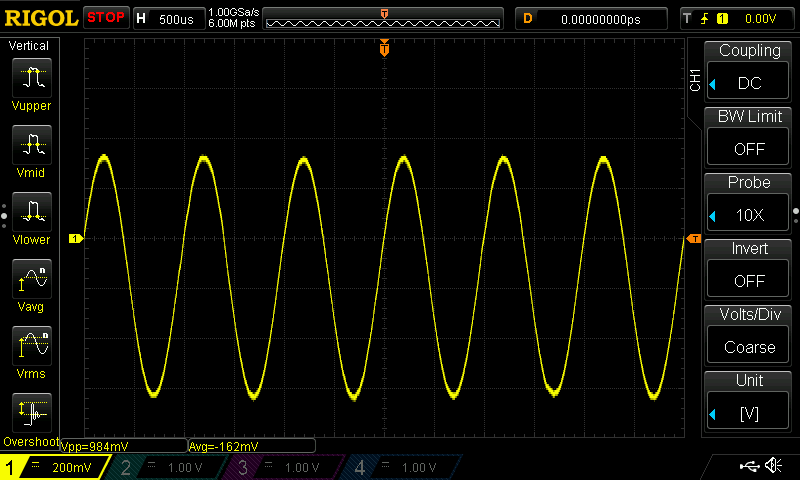Click the speaker sound icon
The height and width of the screenshot is (480, 800).
(x=772, y=466)
